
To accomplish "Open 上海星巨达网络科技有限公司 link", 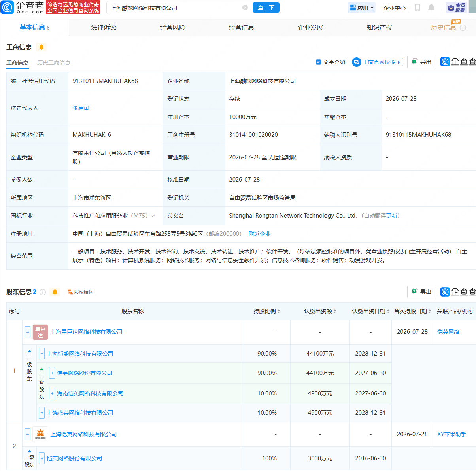I will (86, 332).
